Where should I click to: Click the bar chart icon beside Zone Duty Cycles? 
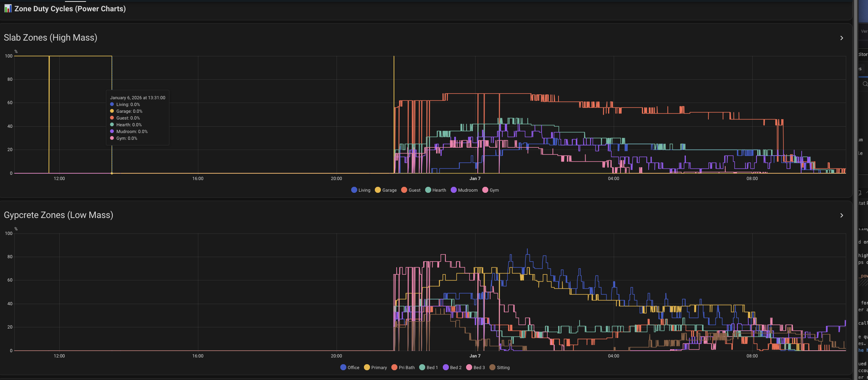coord(8,8)
